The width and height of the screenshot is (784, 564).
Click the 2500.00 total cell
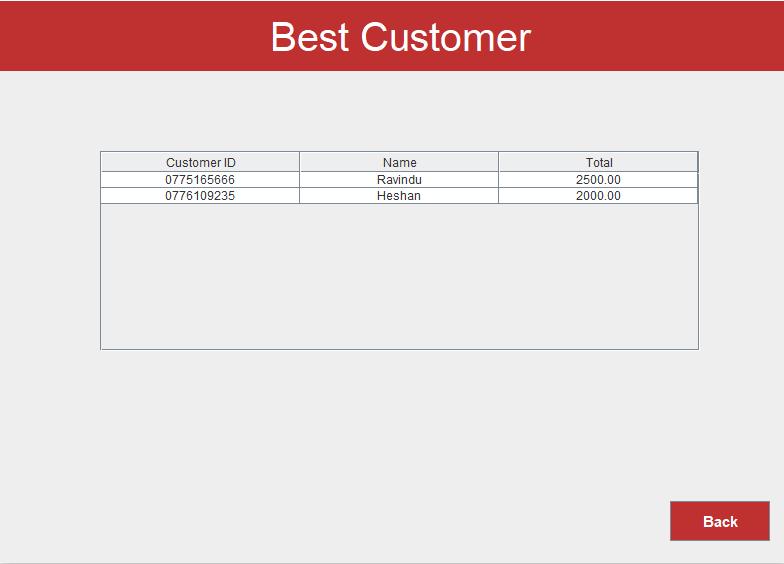[x=598, y=180]
